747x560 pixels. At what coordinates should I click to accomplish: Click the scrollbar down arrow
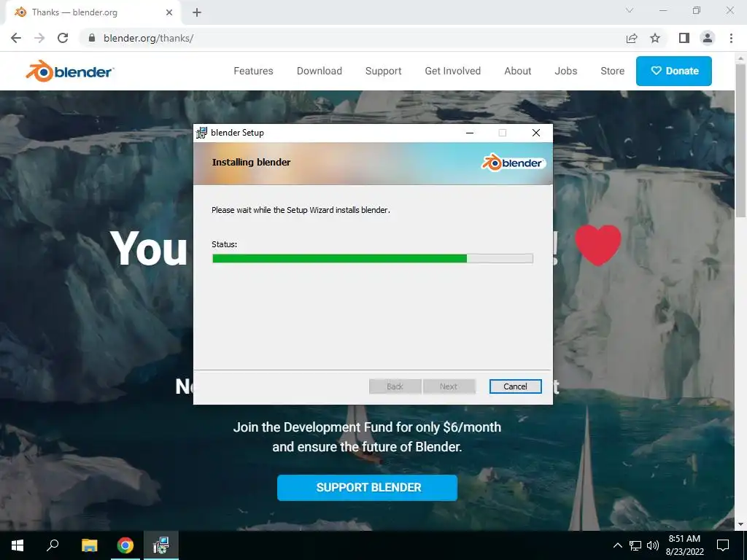click(740, 524)
